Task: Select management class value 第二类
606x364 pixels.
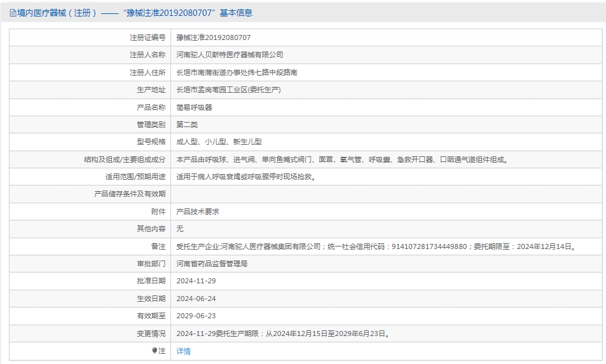Action: pyautogui.click(x=187, y=125)
